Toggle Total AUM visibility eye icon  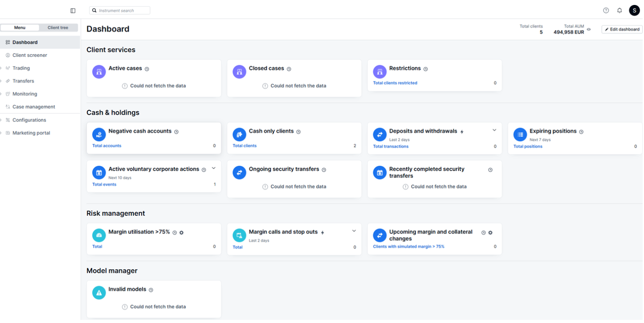point(589,30)
